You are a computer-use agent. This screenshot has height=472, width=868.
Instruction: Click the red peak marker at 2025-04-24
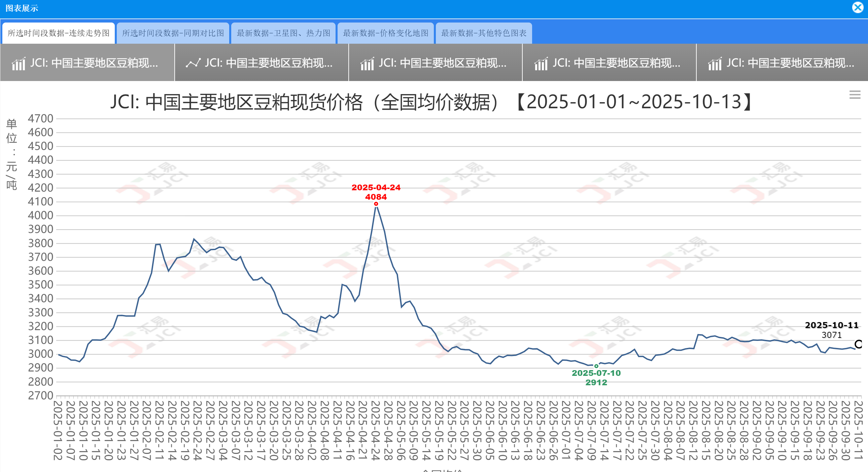(x=376, y=204)
